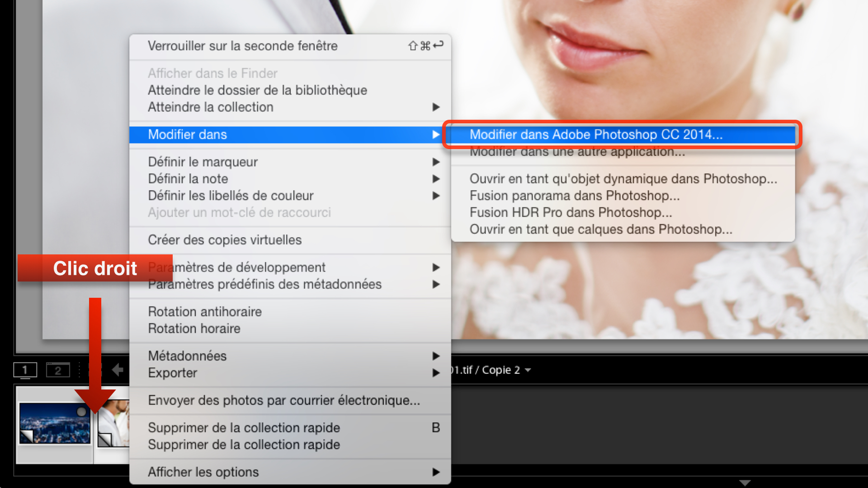This screenshot has height=488, width=868.
Task: Click Créer des copies virtuelles
Action: click(225, 240)
